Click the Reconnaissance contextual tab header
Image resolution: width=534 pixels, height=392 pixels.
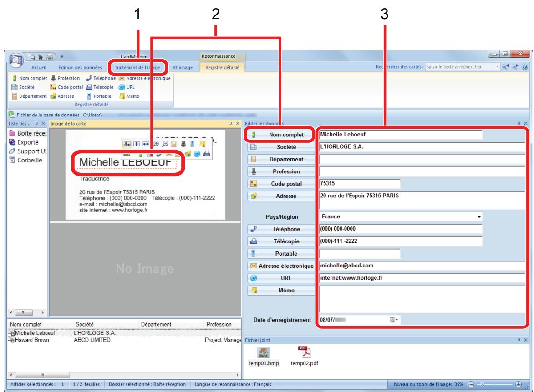[x=219, y=56]
